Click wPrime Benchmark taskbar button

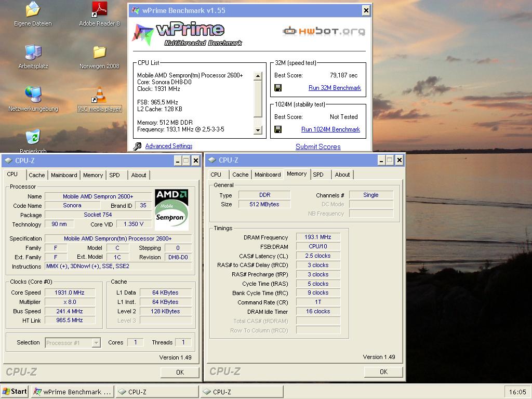click(x=72, y=392)
